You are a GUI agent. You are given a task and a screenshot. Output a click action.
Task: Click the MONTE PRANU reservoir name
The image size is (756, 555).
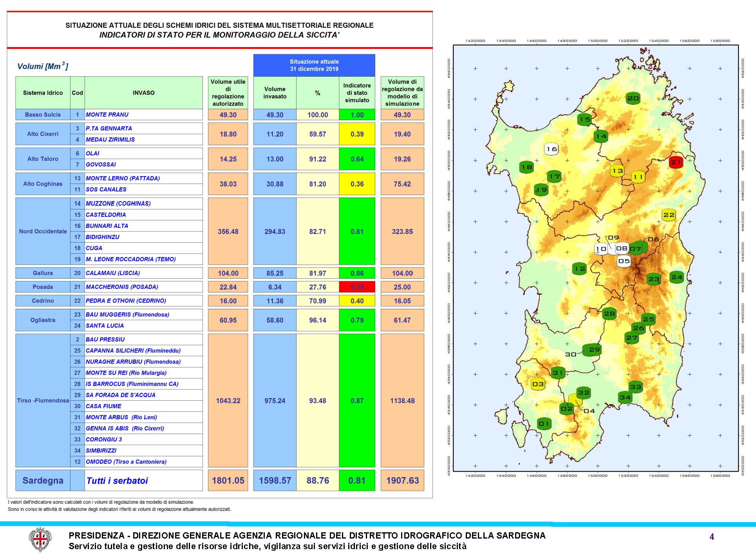(x=107, y=115)
